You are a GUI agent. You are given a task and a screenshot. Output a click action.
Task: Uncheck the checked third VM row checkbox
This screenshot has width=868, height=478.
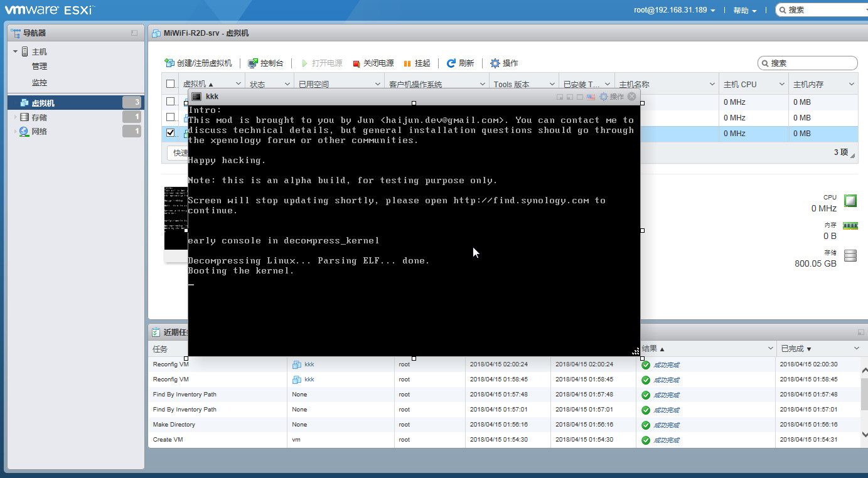coord(171,133)
